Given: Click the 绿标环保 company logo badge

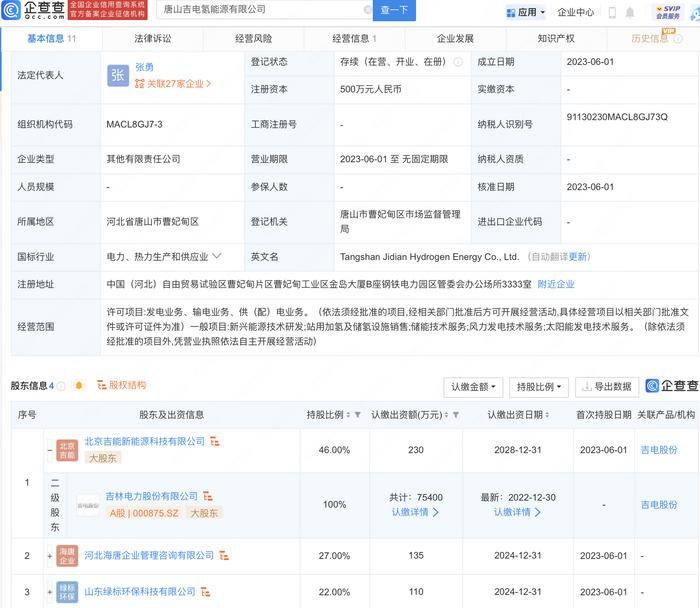Looking at the screenshot, I should pyautogui.click(x=67, y=592).
